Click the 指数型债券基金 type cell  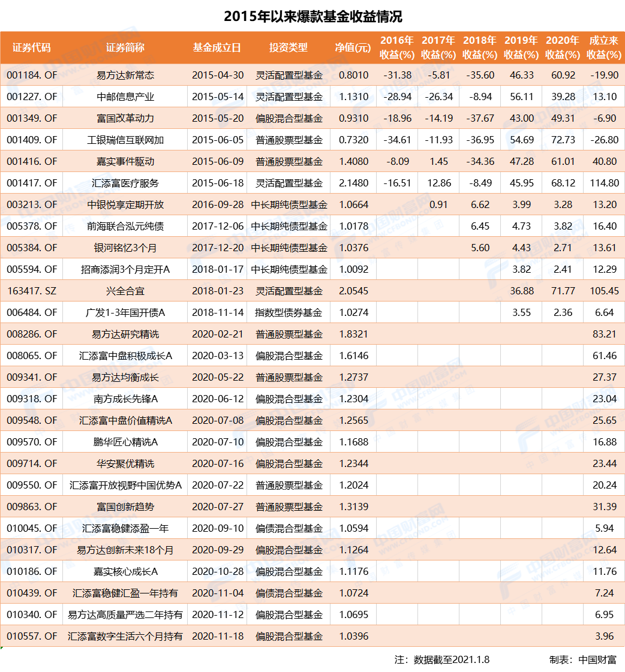pyautogui.click(x=289, y=312)
